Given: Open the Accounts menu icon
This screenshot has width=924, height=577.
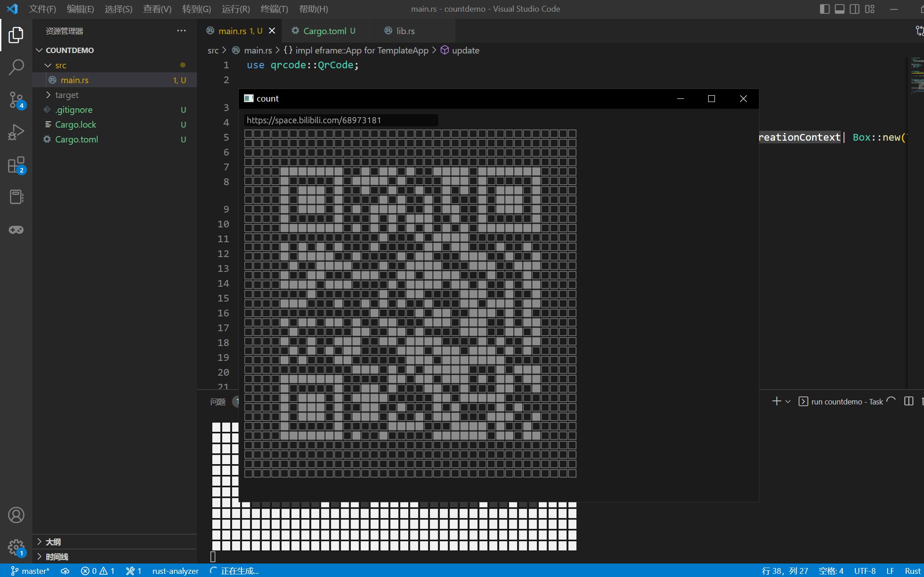Looking at the screenshot, I should (16, 515).
